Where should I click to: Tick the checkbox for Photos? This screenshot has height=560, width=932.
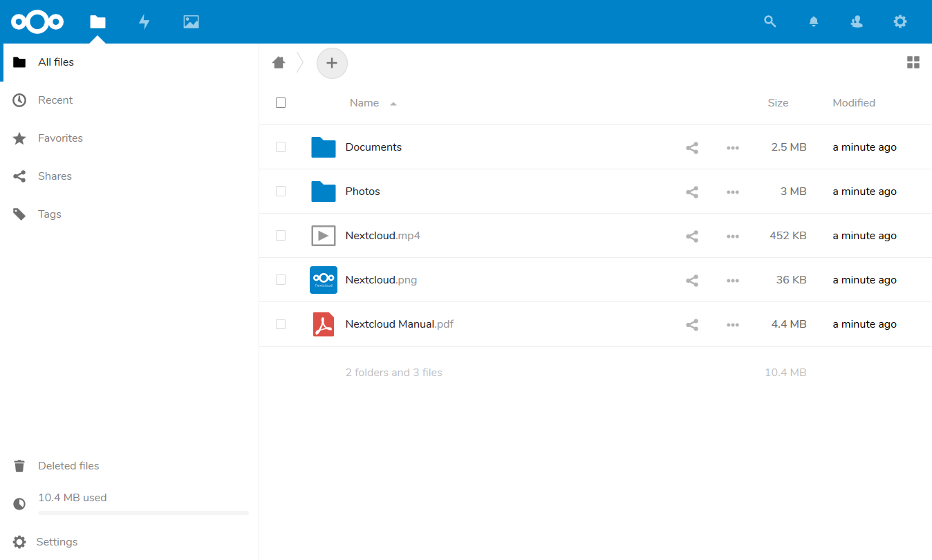tap(281, 192)
